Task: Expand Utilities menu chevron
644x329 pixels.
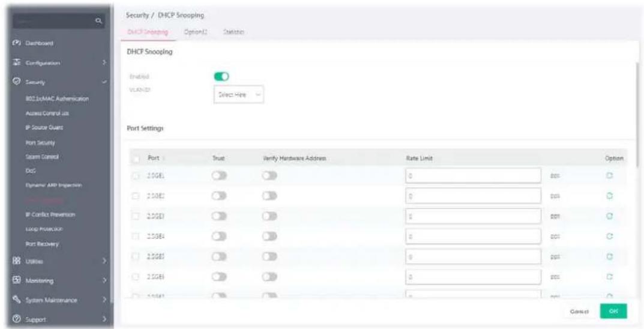Action: [x=104, y=261]
